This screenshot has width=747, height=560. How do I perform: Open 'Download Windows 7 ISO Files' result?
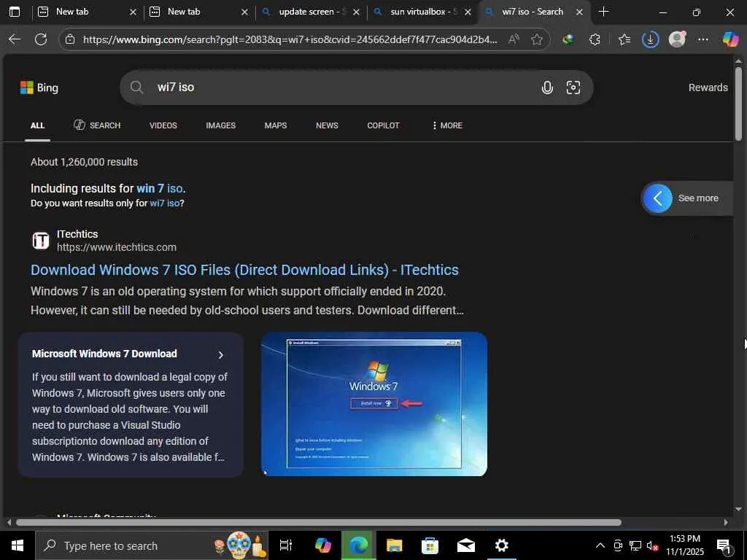(244, 270)
